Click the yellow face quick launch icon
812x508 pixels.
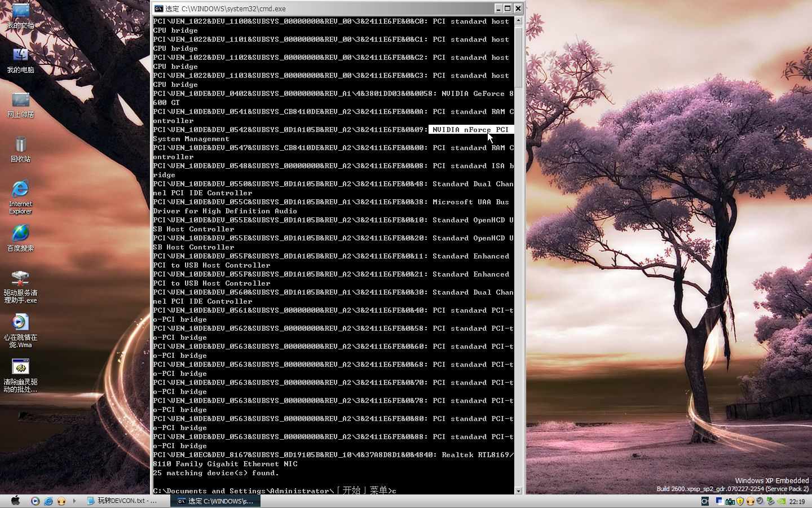61,501
